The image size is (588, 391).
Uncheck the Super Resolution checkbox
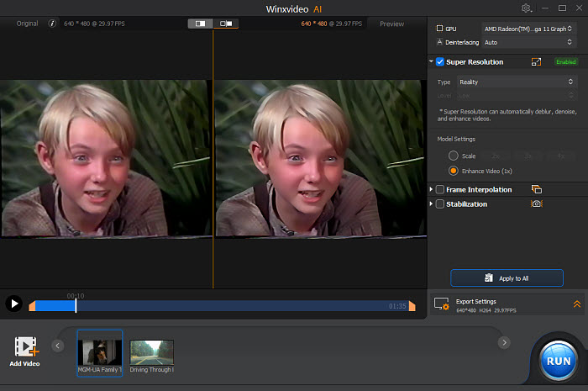pos(440,62)
